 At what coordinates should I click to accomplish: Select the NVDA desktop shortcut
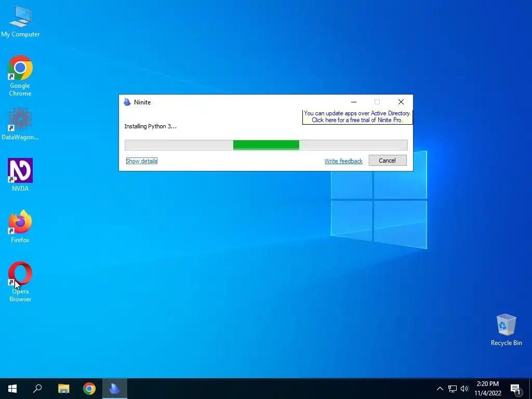point(20,175)
